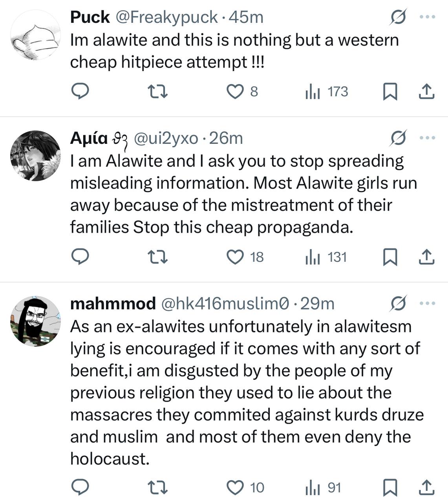Open Grok icon on Puck's tweet
Screen dimensions: 448x503
coord(398,18)
